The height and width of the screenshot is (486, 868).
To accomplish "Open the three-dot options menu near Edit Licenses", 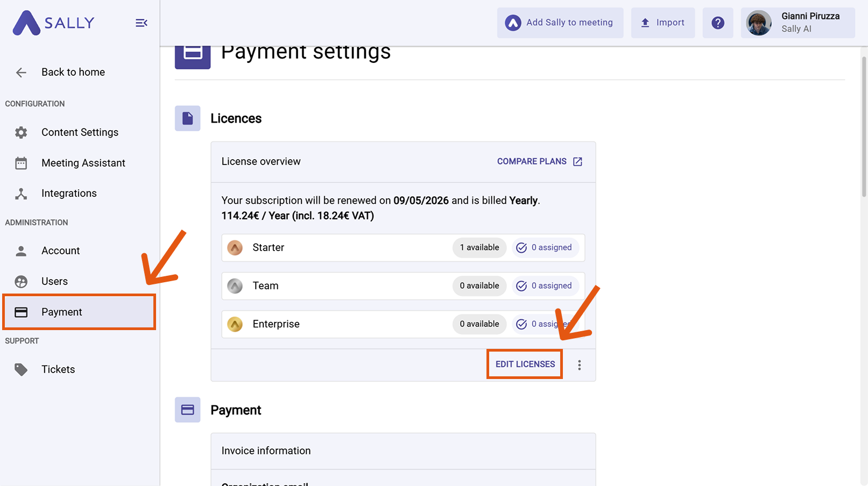I will click(580, 365).
